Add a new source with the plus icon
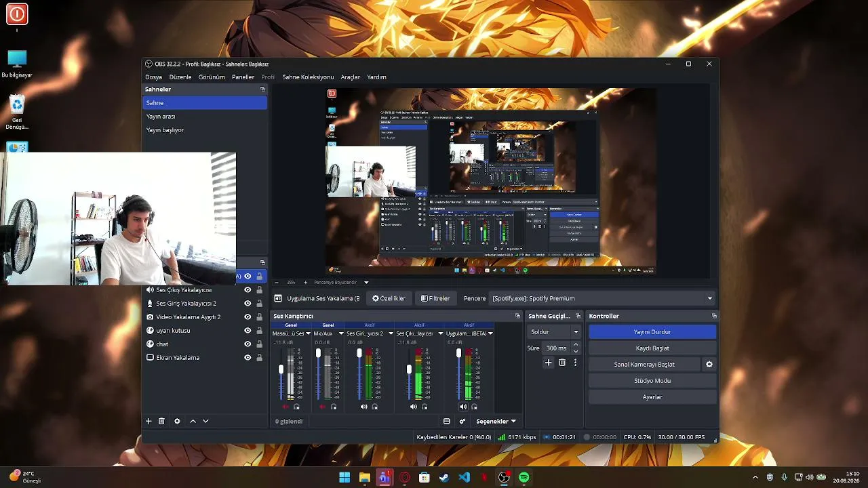Screen dimensions: 868x488 [149, 421]
